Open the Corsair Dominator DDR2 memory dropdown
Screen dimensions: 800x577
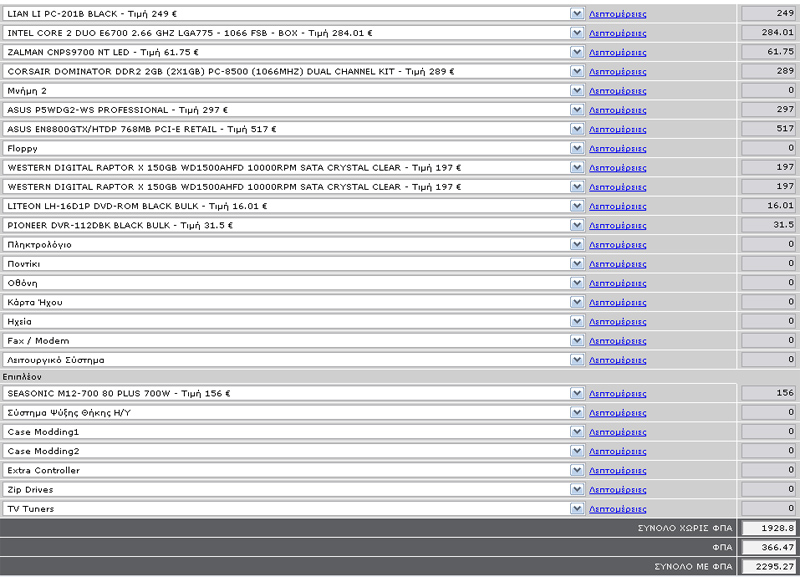click(577, 71)
